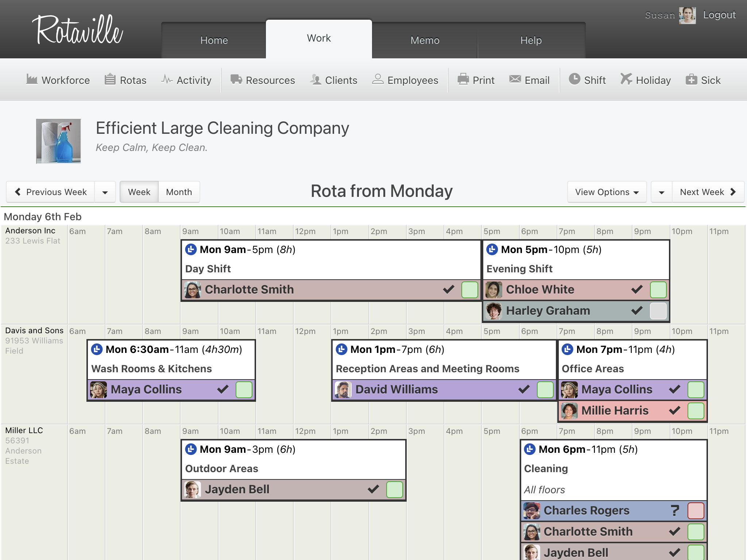This screenshot has width=747, height=560.
Task: Click the Shift clock icon in toolbar
Action: click(574, 79)
